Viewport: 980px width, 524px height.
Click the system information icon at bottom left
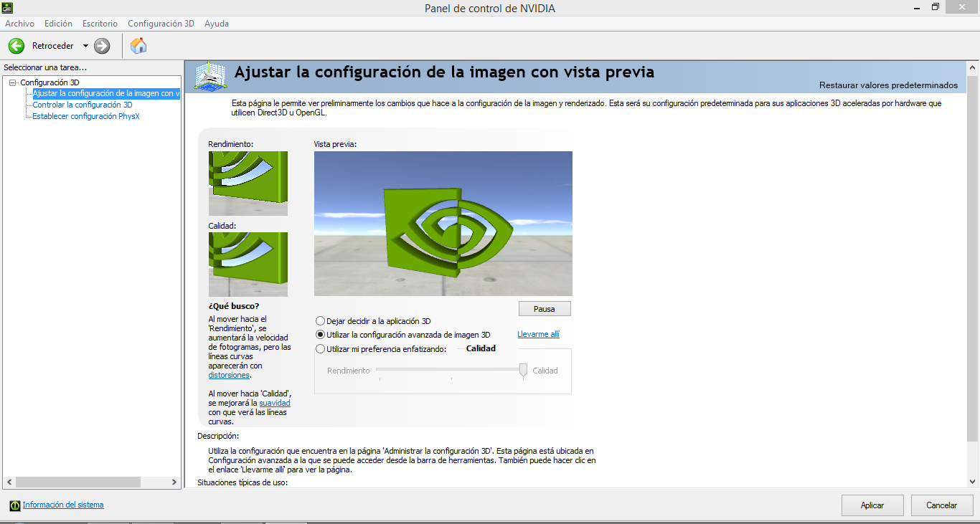(x=14, y=505)
